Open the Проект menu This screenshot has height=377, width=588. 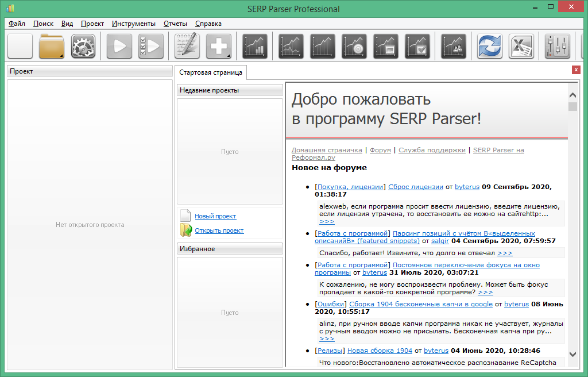[x=92, y=24]
